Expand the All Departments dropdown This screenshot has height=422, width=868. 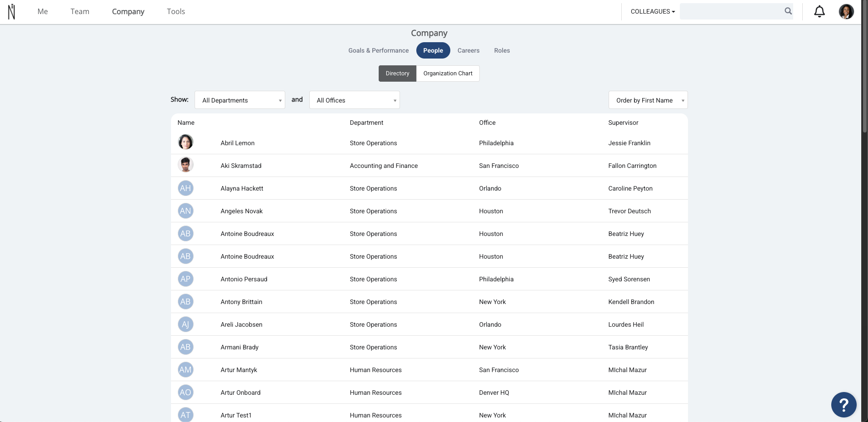click(240, 100)
